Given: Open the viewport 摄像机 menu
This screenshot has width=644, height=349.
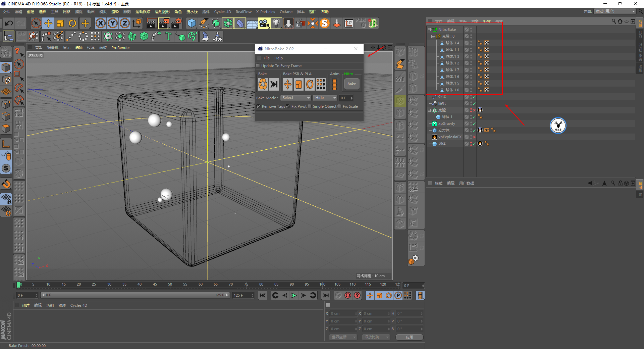Looking at the screenshot, I should 53,48.
